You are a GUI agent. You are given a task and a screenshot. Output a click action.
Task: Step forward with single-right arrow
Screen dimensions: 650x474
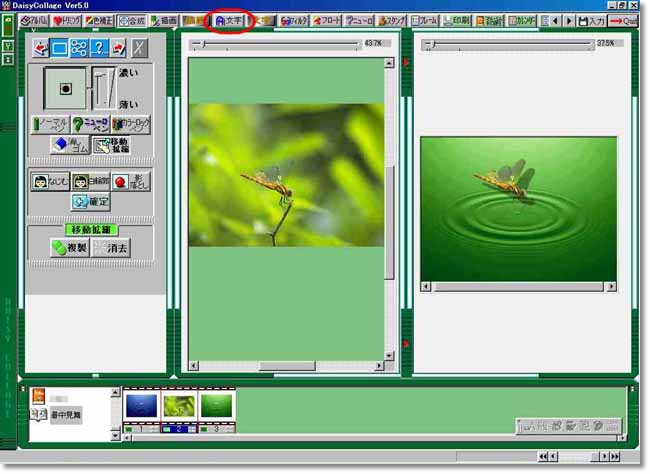point(605,457)
